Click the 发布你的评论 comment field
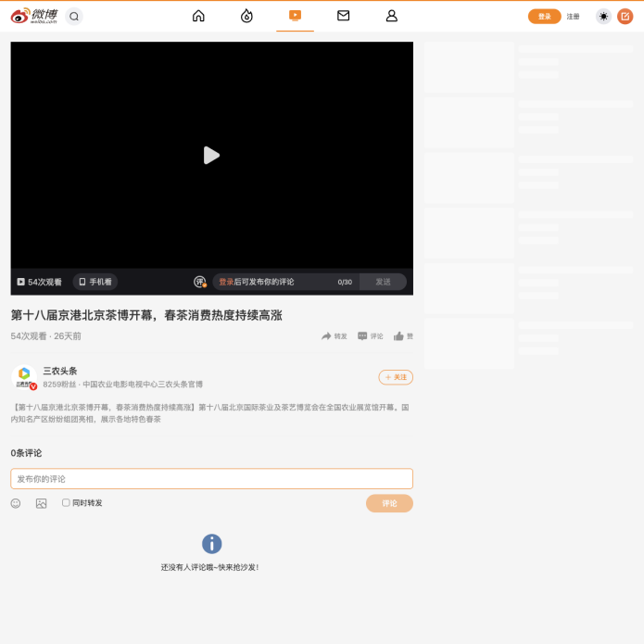The image size is (644, 644). pyautogui.click(x=211, y=479)
